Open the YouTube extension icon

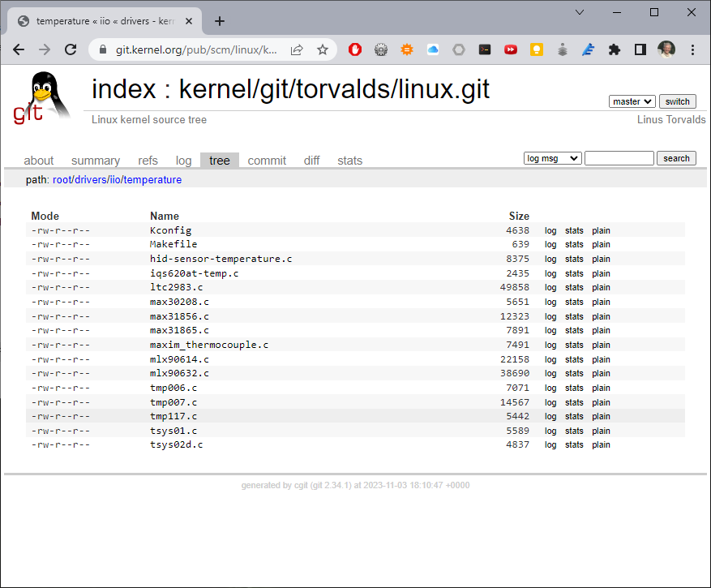point(511,49)
